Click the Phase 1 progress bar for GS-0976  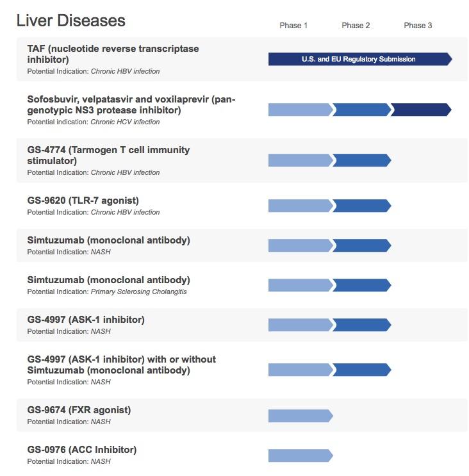point(299,455)
